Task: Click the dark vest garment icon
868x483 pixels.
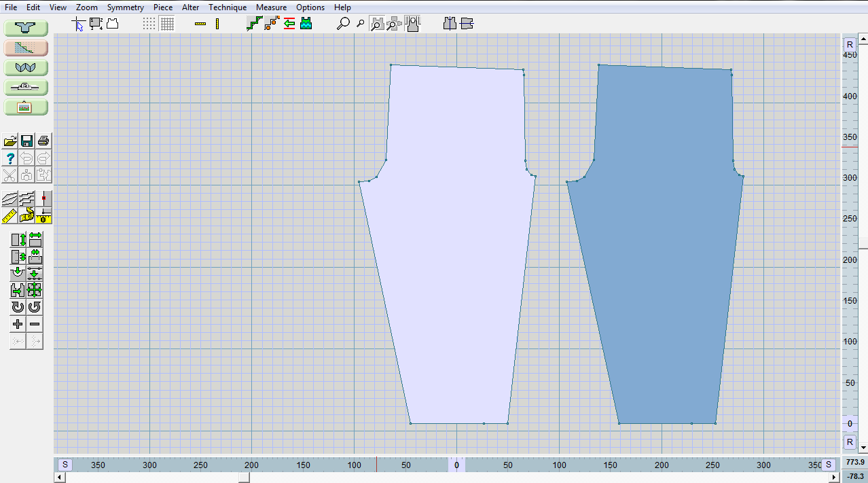Action: coord(449,24)
